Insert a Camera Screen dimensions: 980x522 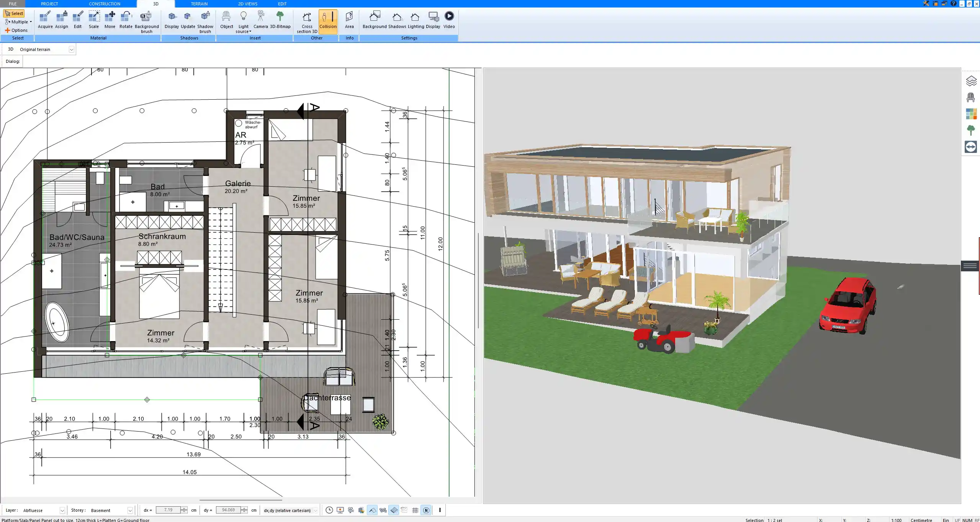(x=260, y=20)
